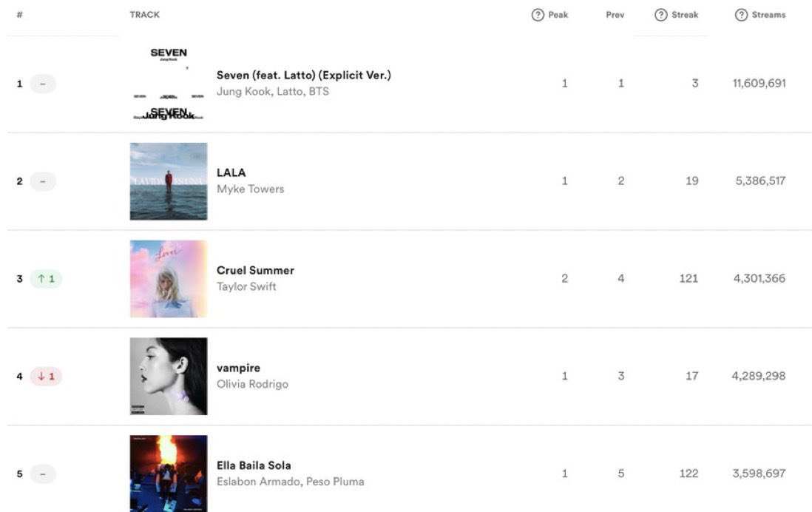Open the Seven album cover thumbnail
This screenshot has height=512, width=812.
169,84
